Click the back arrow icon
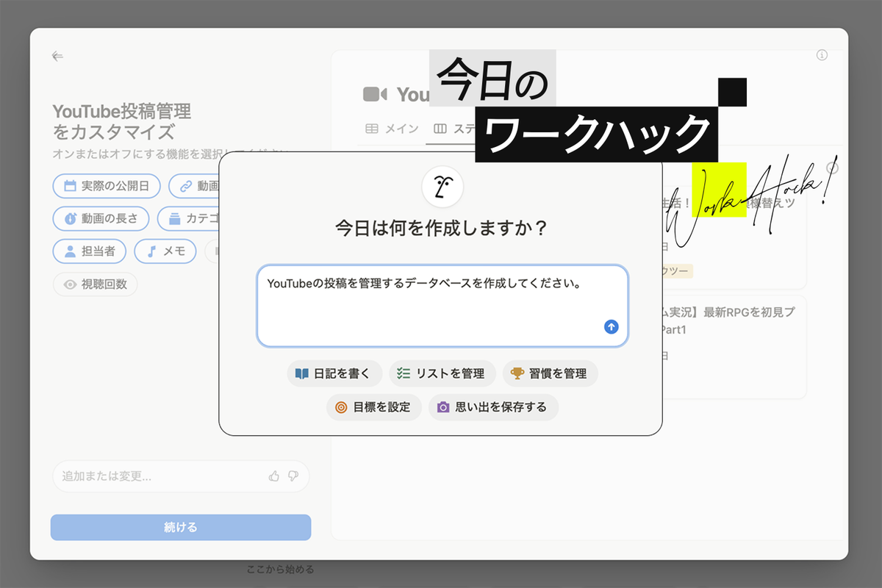 tap(57, 56)
